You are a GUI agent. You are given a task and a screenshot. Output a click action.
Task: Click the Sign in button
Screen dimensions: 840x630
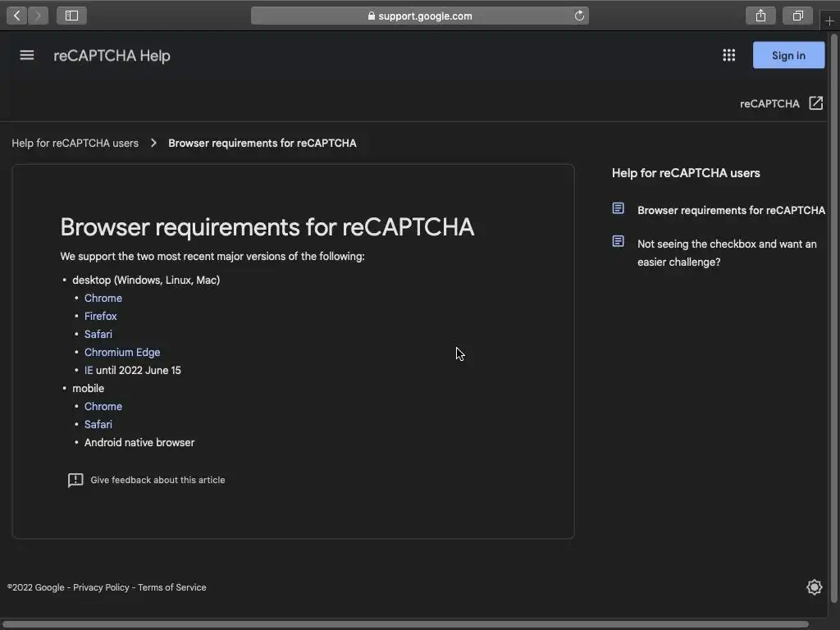[788, 56]
